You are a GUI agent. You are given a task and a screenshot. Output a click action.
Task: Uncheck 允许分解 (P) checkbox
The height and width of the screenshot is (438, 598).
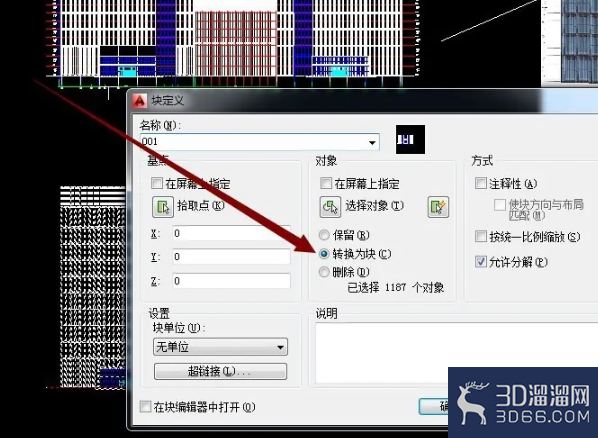click(481, 261)
